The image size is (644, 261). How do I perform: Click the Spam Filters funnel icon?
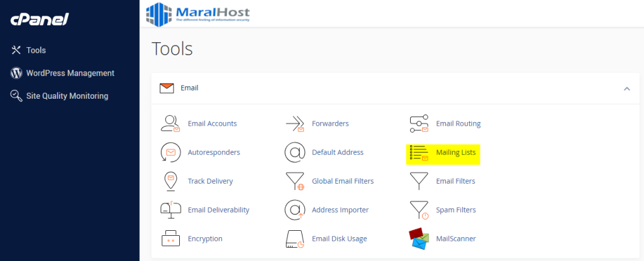(419, 210)
